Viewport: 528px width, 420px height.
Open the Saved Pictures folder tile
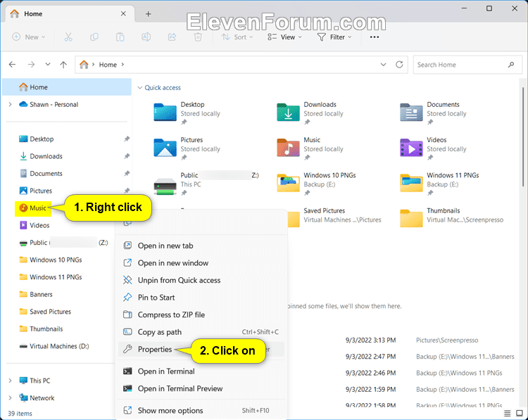pos(335,217)
